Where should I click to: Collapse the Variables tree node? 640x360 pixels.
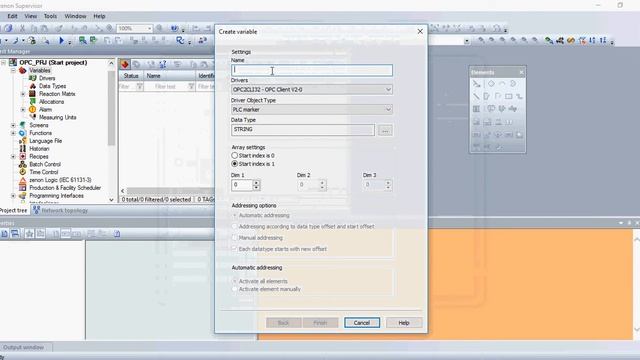coord(13,71)
